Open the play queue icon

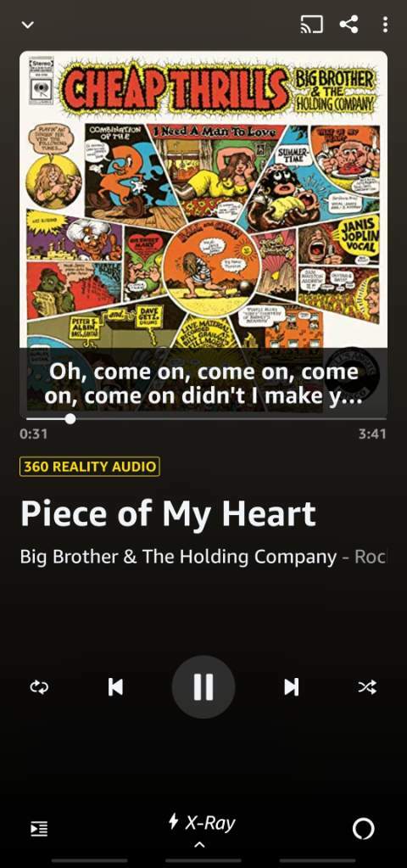point(39,829)
